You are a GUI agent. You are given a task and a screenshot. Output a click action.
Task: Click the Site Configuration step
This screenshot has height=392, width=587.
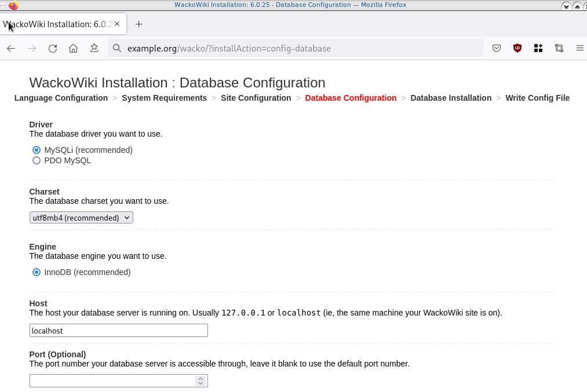(256, 98)
